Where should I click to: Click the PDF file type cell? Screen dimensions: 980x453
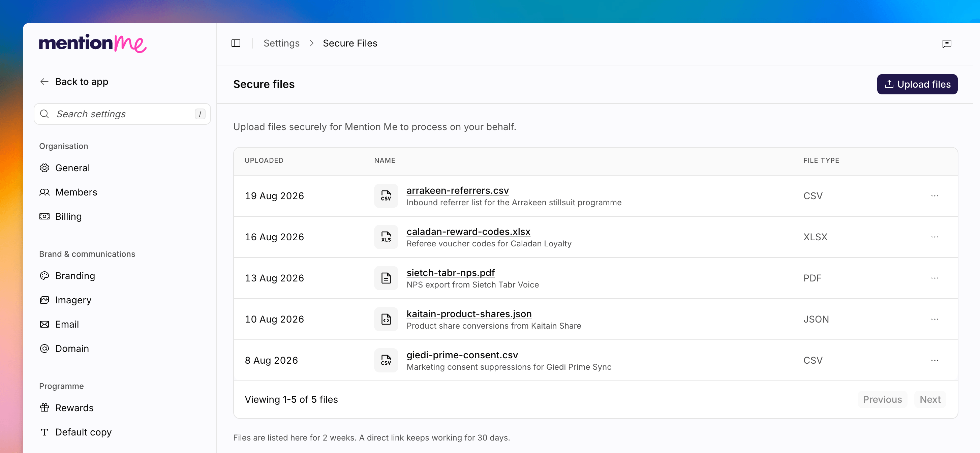tap(812, 278)
